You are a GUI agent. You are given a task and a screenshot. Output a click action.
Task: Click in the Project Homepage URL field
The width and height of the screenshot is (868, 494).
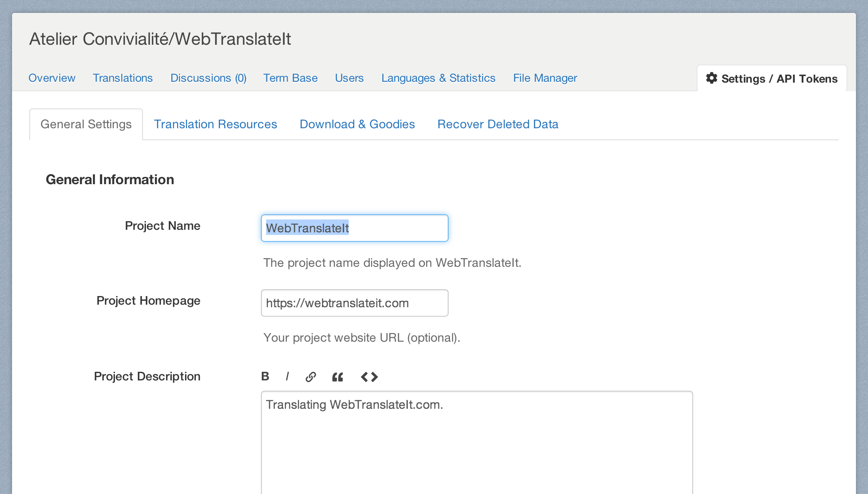354,303
